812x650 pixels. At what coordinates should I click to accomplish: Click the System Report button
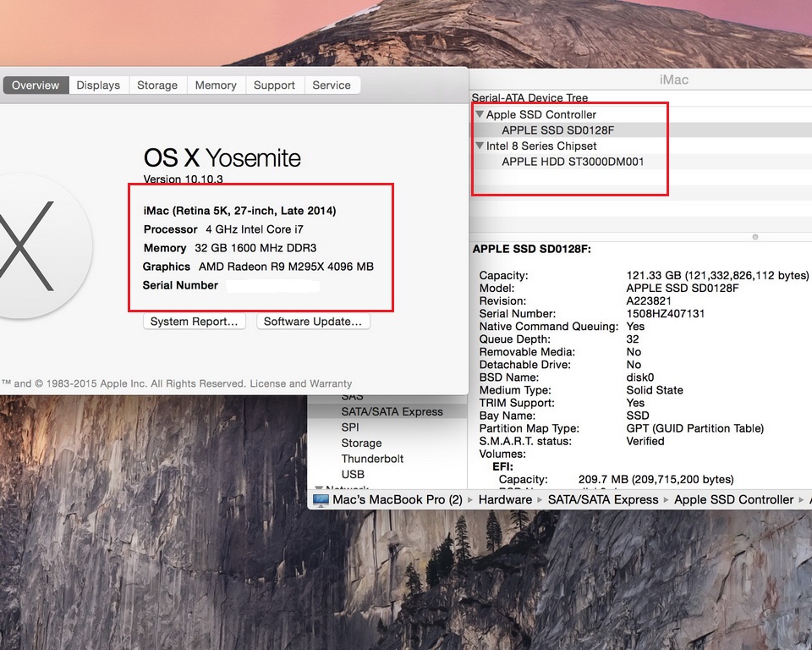click(194, 322)
